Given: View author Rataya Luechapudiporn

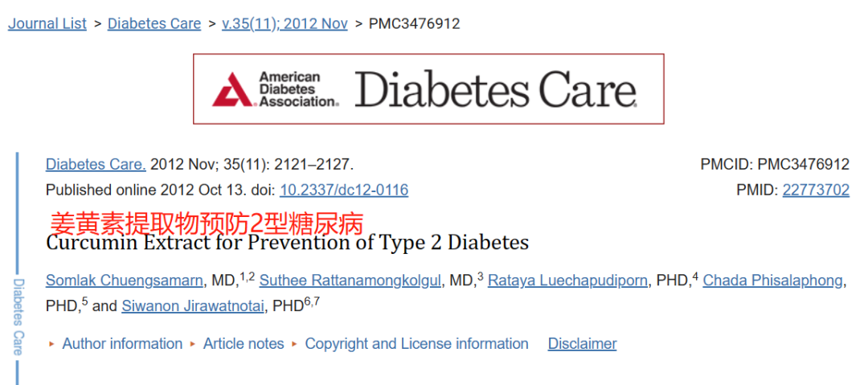Looking at the screenshot, I should (567, 281).
